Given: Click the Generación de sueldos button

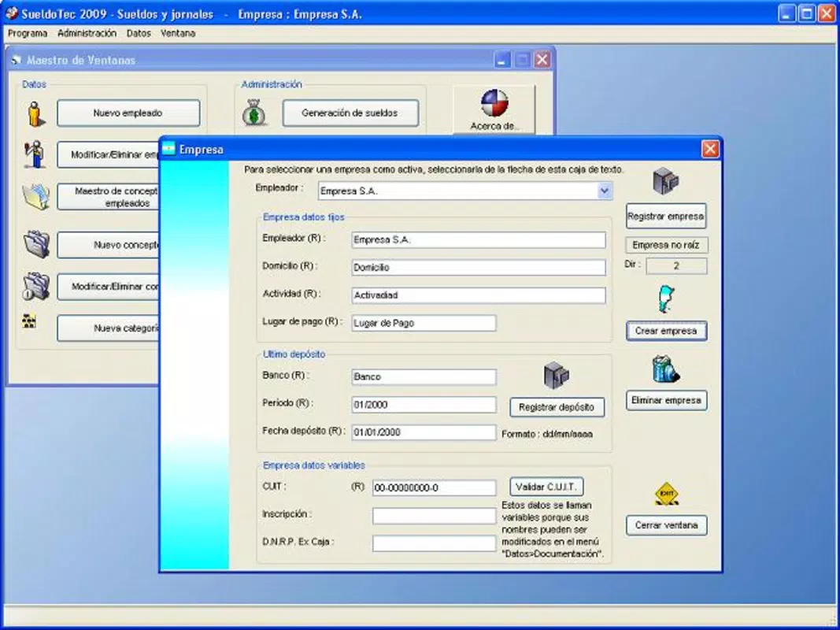Looking at the screenshot, I should pos(350,113).
